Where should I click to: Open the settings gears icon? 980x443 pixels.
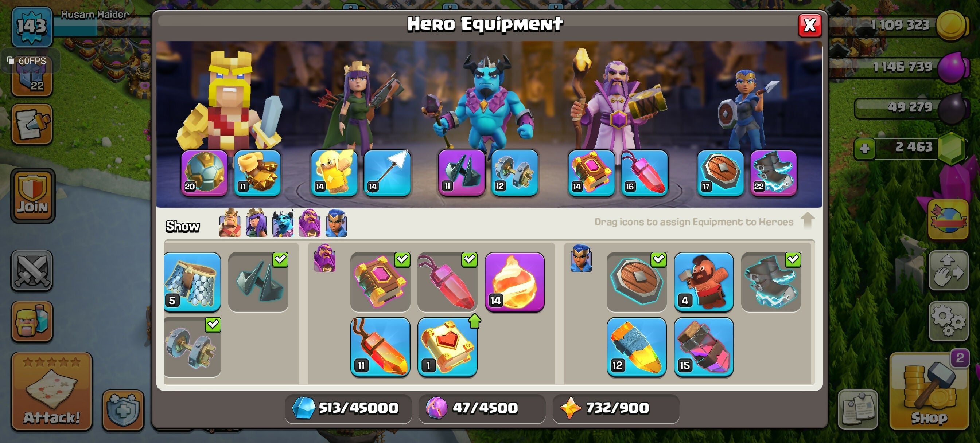(x=948, y=321)
